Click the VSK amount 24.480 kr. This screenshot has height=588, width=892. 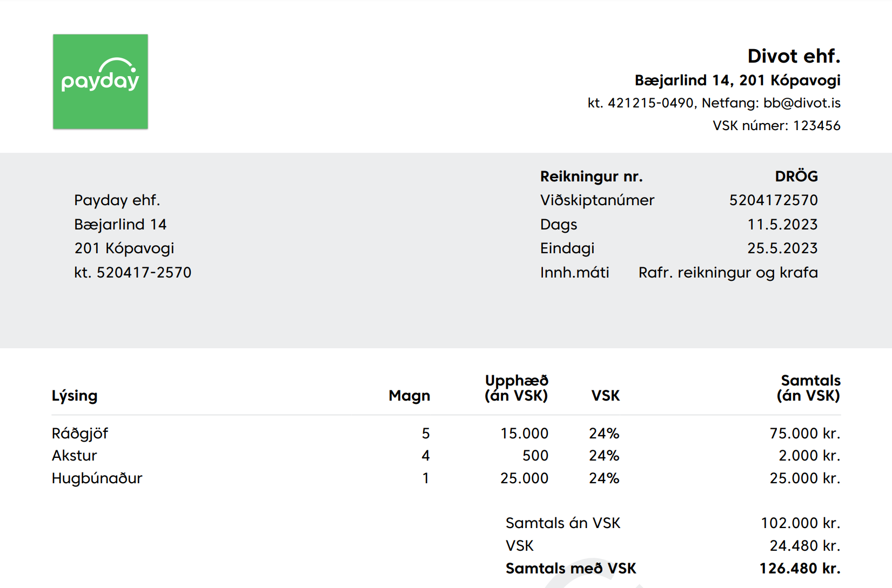(804, 546)
